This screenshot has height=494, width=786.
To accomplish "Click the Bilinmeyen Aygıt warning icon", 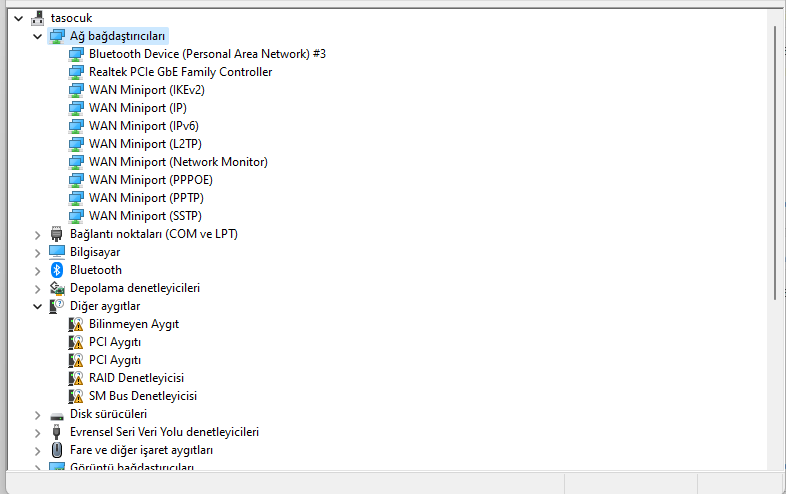I will click(76, 324).
